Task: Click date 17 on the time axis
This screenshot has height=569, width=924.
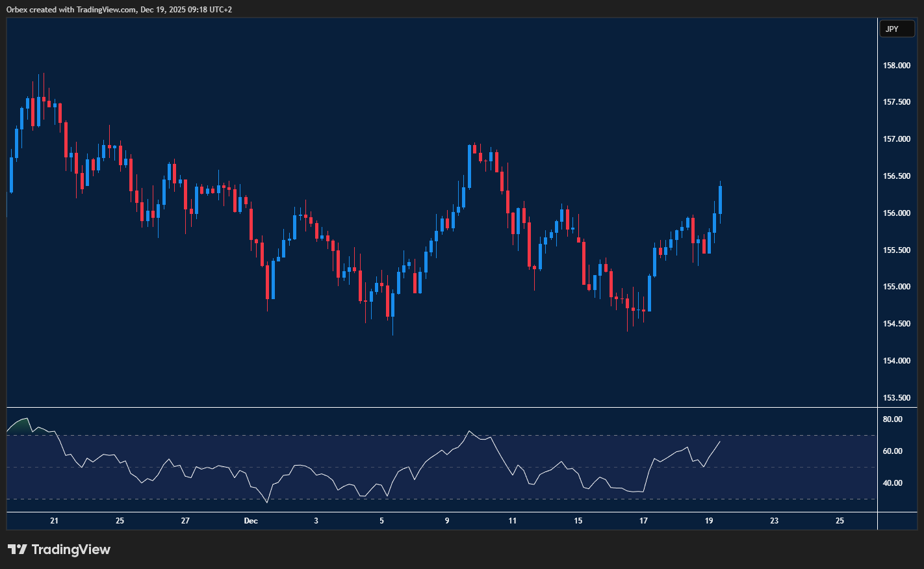Action: tap(643, 521)
